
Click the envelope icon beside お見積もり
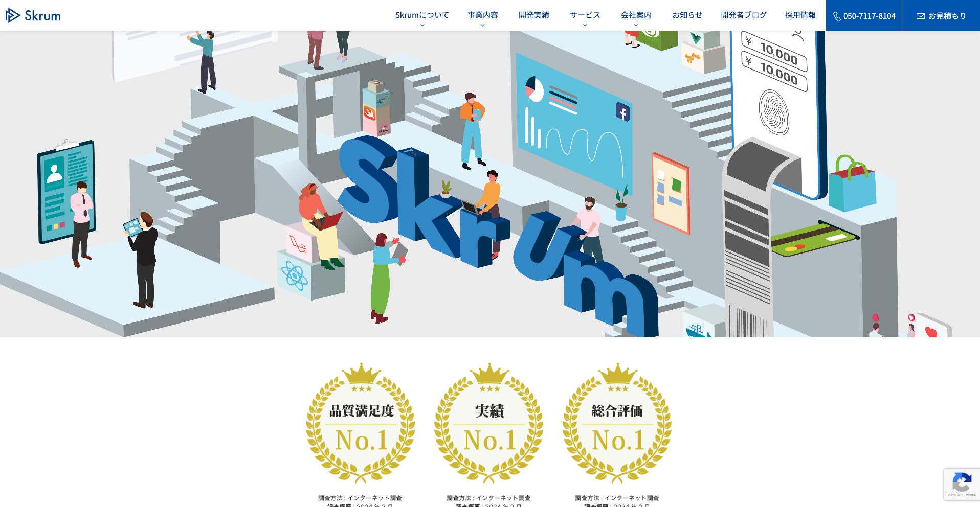[x=921, y=16]
